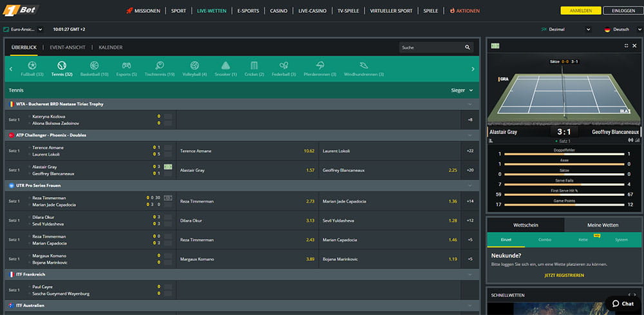Bet on Geoffrey Blancaneaux at odds 2.25

[390, 170]
